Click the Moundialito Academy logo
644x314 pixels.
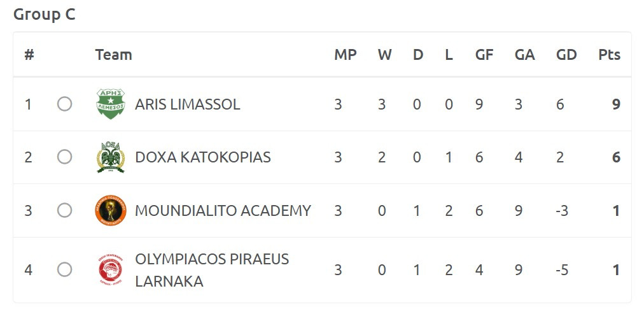[110, 211]
